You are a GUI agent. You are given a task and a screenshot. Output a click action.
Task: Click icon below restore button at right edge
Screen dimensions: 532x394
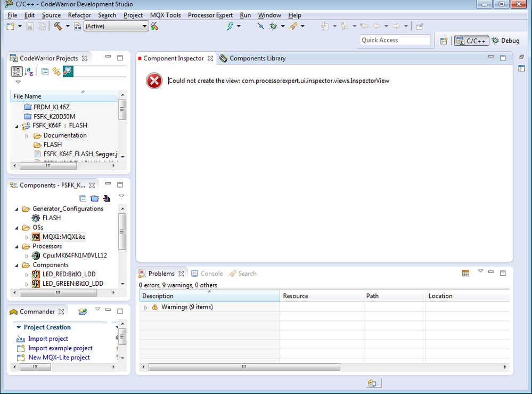click(521, 68)
